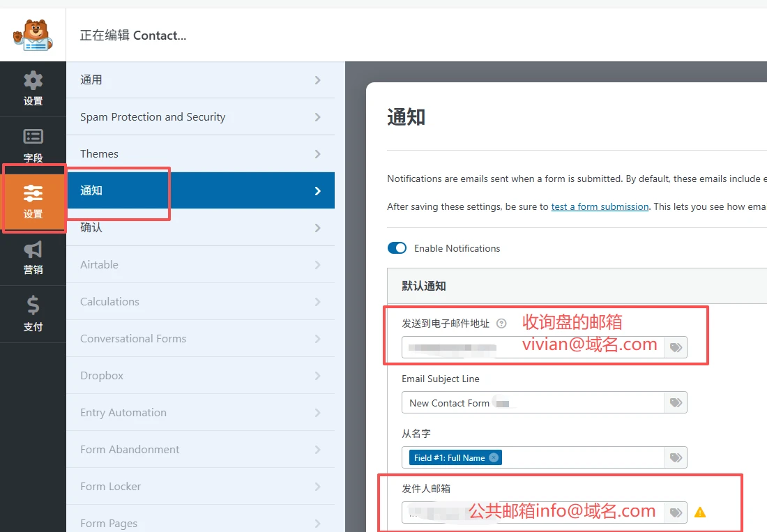Viewport: 767px width, 532px height.
Task: Remove the Field #1: Full Name tag
Action: tap(495, 457)
